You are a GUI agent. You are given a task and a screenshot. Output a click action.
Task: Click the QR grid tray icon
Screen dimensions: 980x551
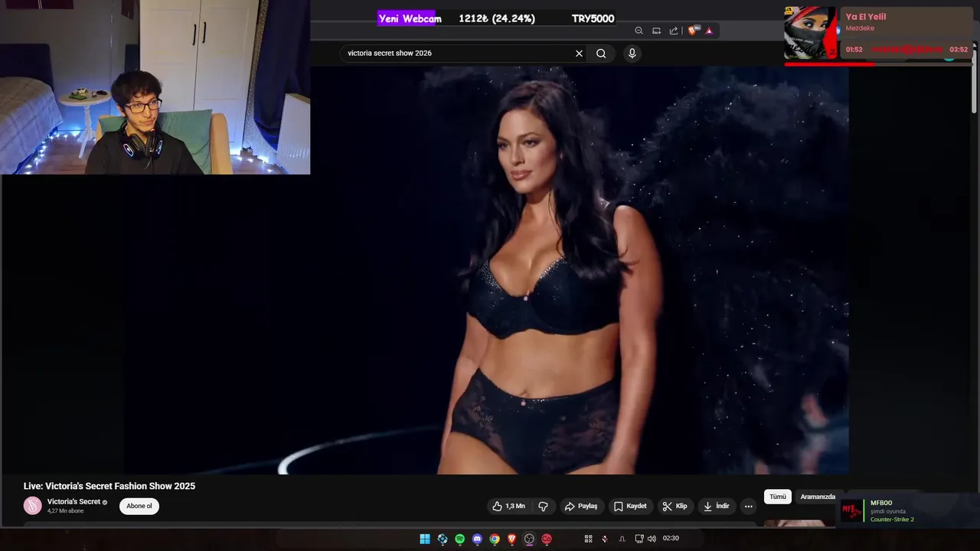(x=588, y=539)
